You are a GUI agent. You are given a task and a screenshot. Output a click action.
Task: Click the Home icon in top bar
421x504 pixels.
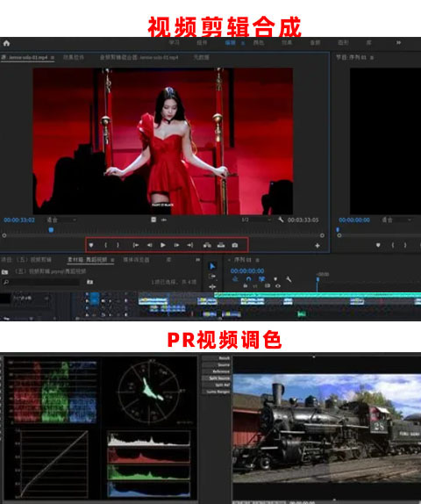(x=6, y=43)
